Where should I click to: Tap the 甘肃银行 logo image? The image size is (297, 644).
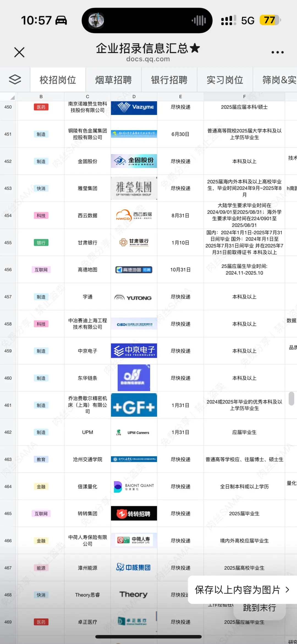134,242
